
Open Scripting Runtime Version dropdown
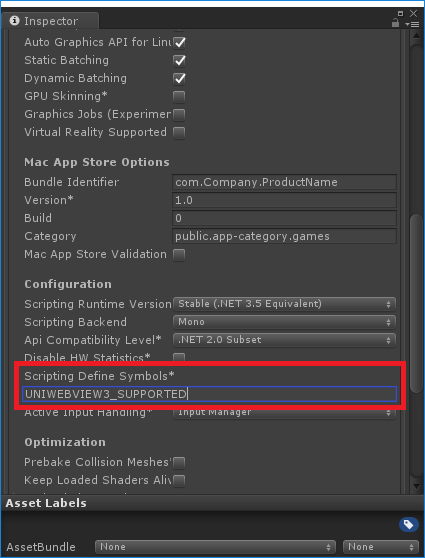pos(284,304)
